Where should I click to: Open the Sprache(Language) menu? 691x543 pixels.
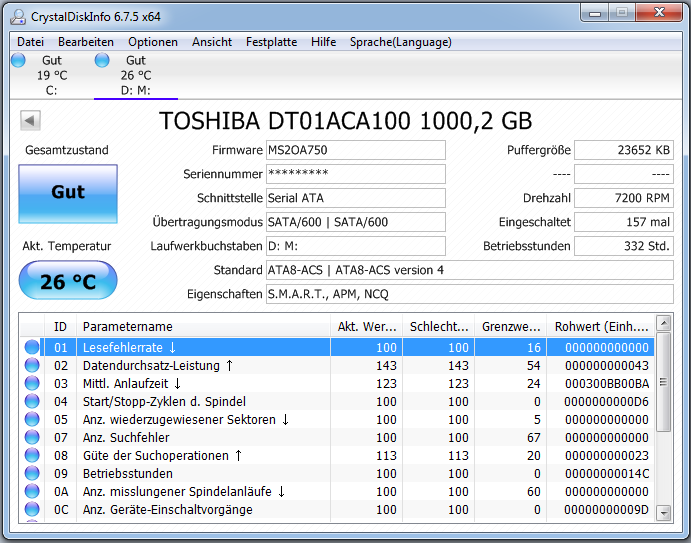(x=401, y=42)
